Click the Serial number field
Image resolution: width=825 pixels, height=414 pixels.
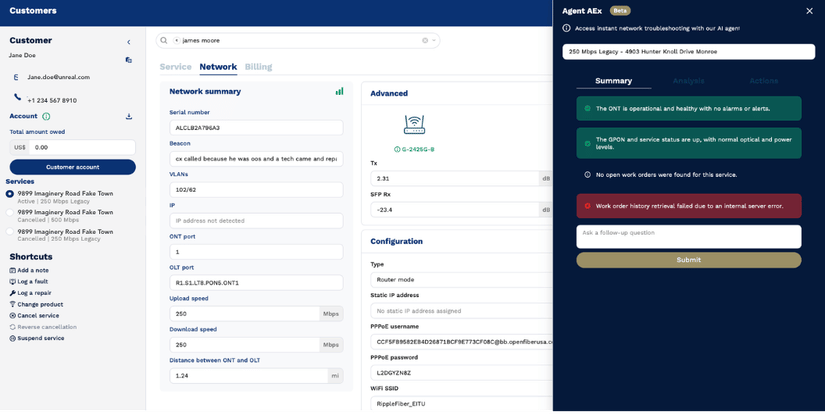click(256, 128)
